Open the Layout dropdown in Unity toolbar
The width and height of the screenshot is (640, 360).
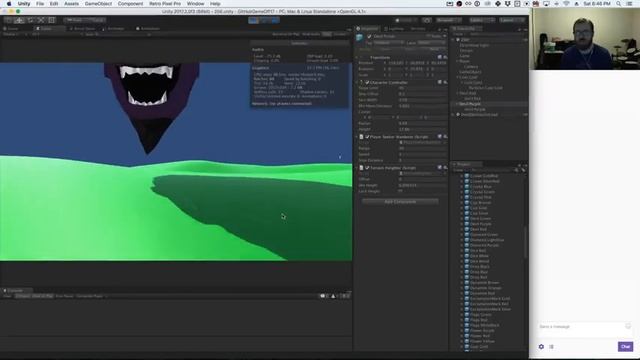point(513,20)
